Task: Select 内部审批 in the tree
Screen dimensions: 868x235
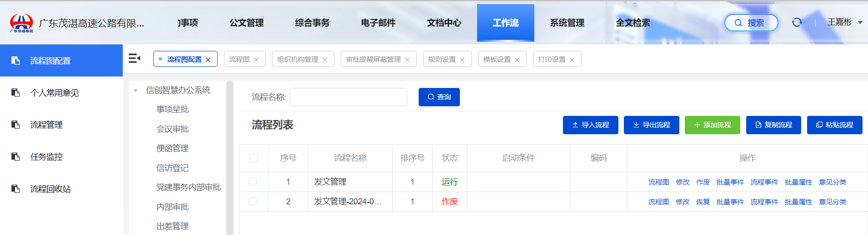Action: point(173,207)
